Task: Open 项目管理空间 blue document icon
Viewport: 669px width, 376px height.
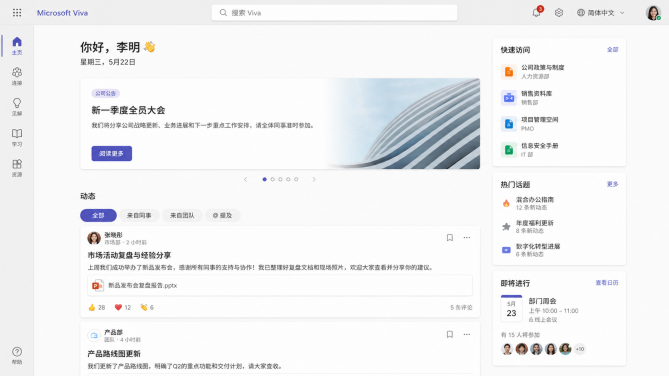Action: click(x=509, y=124)
